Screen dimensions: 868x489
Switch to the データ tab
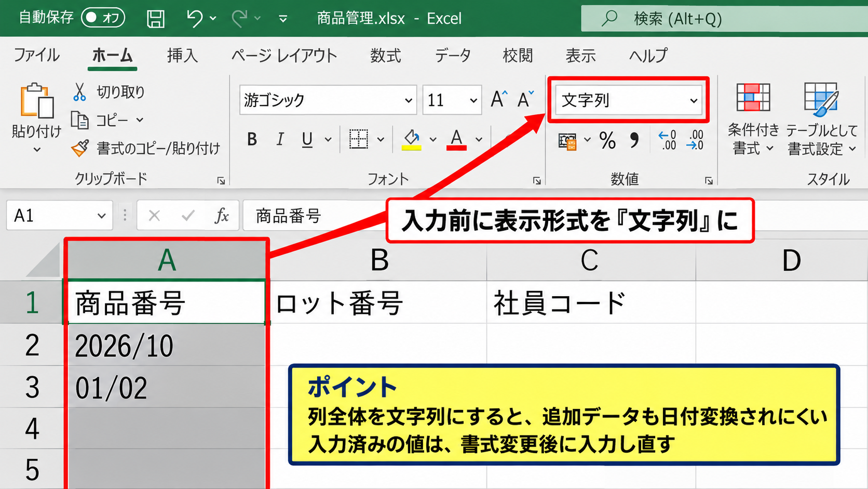(x=453, y=55)
